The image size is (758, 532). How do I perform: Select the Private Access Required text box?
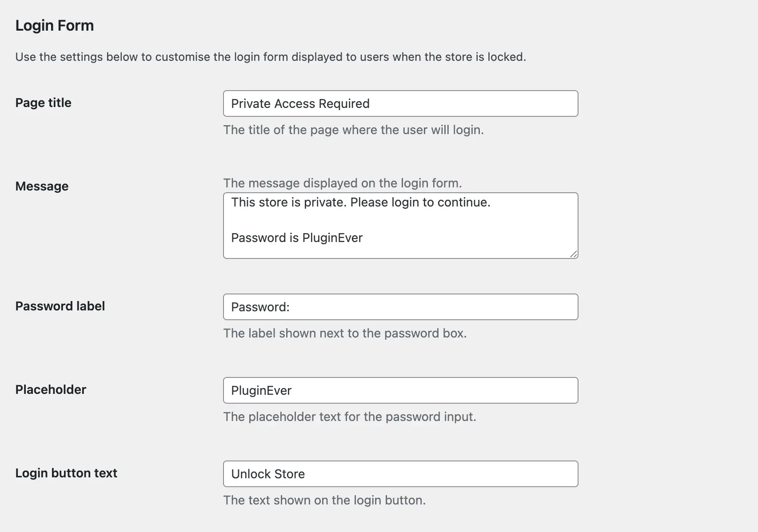point(400,103)
